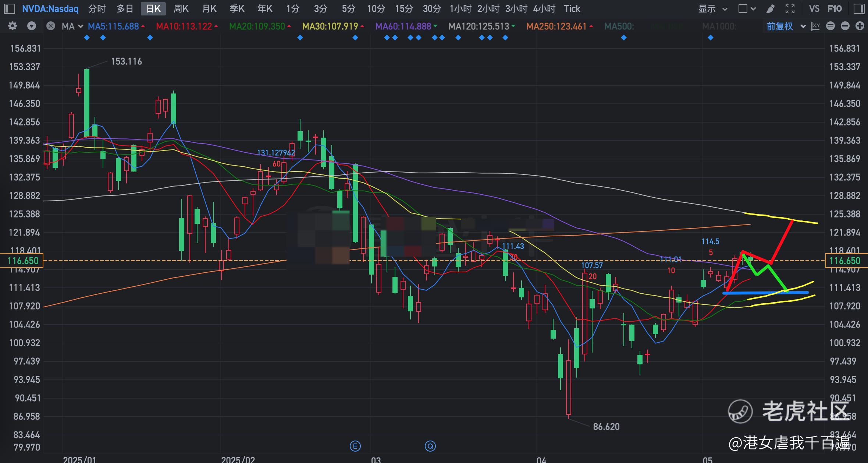
Task: Click the MA30:107.919 legend value
Action: pyautogui.click(x=330, y=26)
